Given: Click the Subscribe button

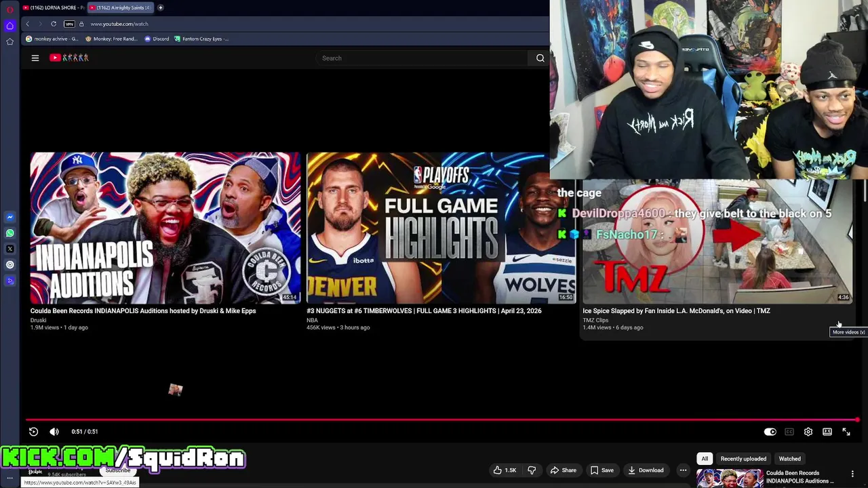Looking at the screenshot, I should pos(118,470).
